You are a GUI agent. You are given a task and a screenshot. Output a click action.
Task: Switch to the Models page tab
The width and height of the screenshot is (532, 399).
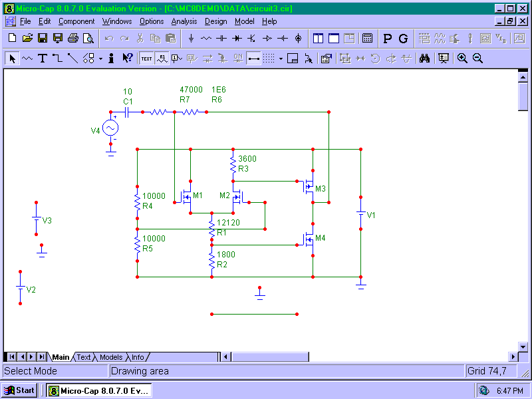coord(110,357)
